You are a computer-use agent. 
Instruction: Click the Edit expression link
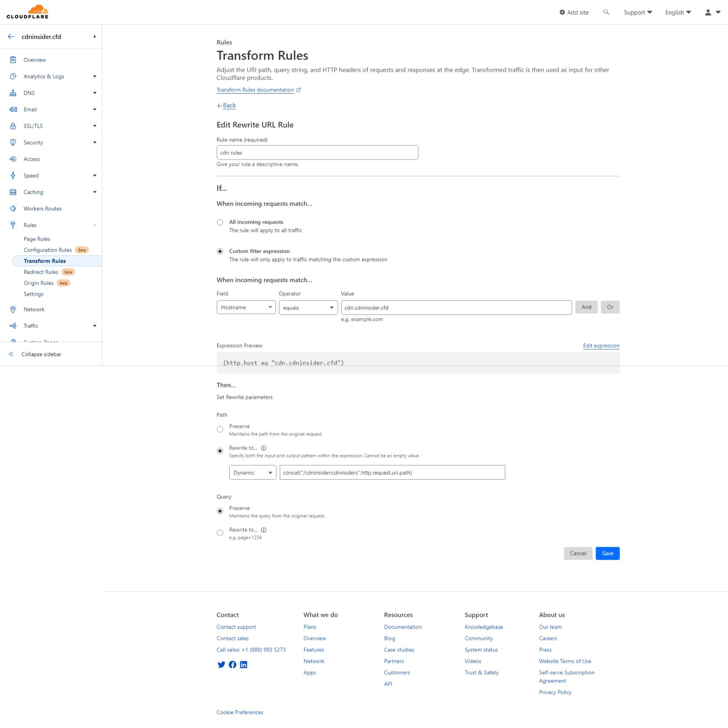tap(601, 346)
